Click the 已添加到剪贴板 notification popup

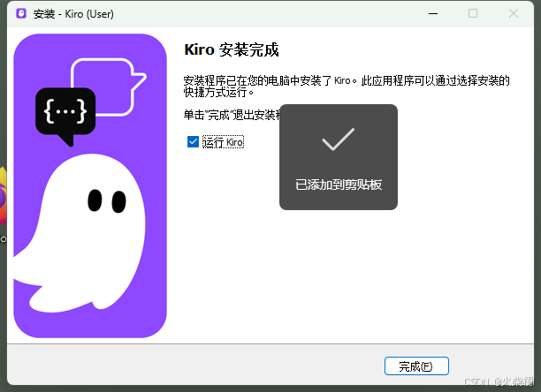339,157
